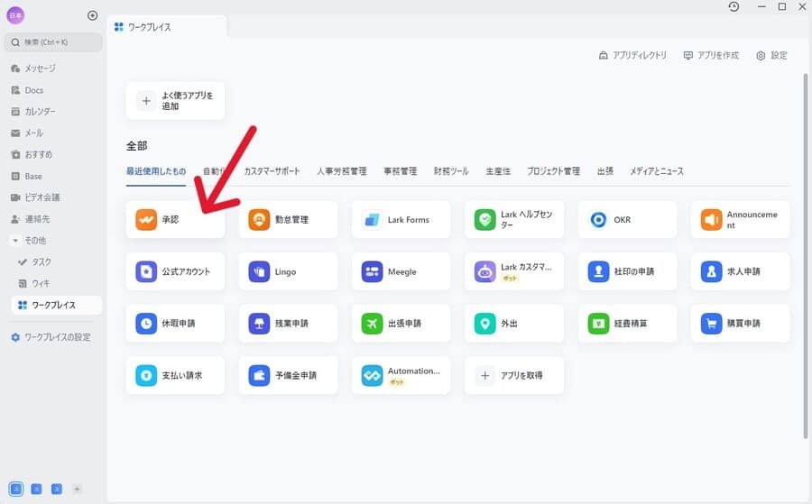Click the profile avatar at top left

(15, 15)
